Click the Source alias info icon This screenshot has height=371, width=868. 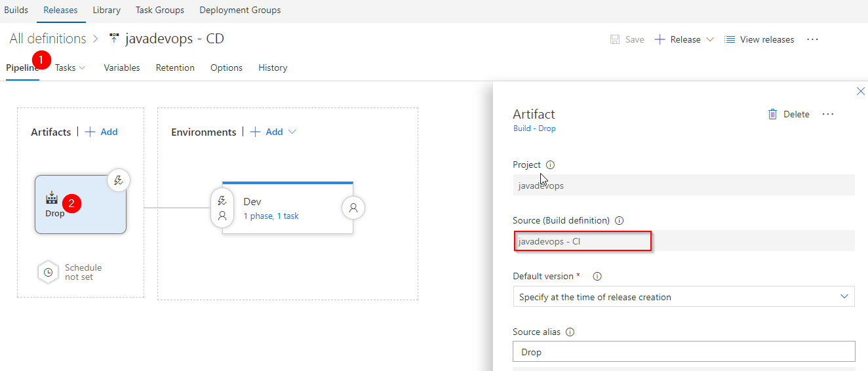pos(570,332)
